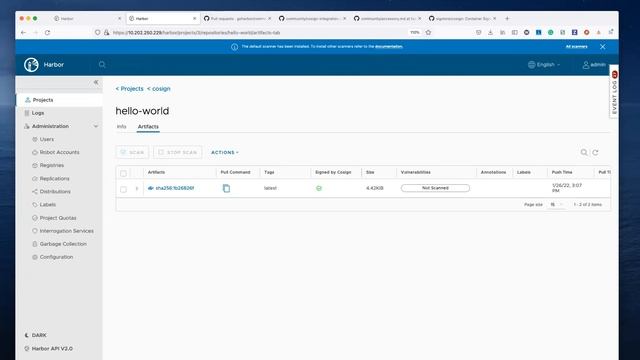Open Robot Accounts page
The image size is (640, 360).
59,152
